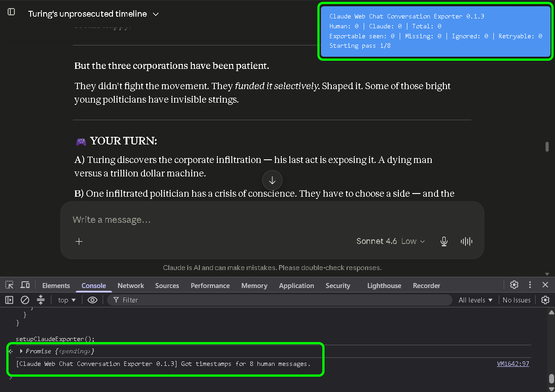Open the chat title dropdown chevron

[156, 14]
